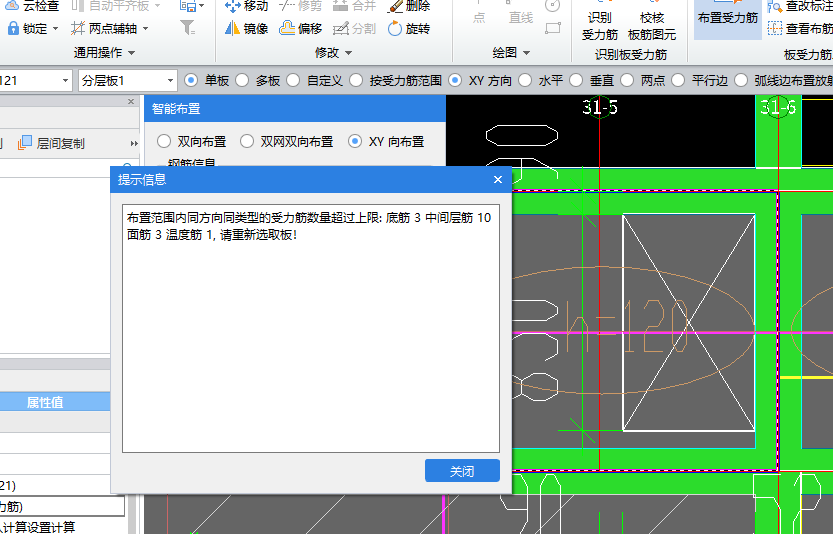The image size is (833, 534).
Task: Select XY 方向 radio option
Action: pyautogui.click(x=455, y=80)
